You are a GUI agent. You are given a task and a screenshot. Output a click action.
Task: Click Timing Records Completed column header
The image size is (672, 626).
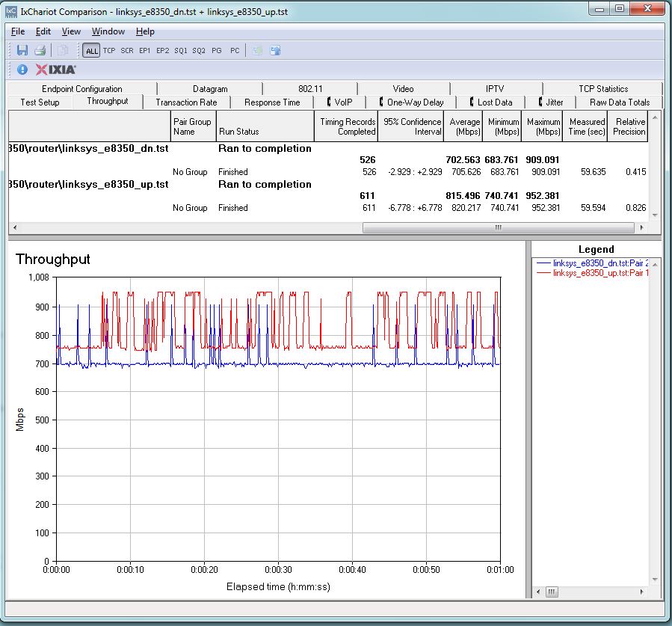tap(346, 126)
